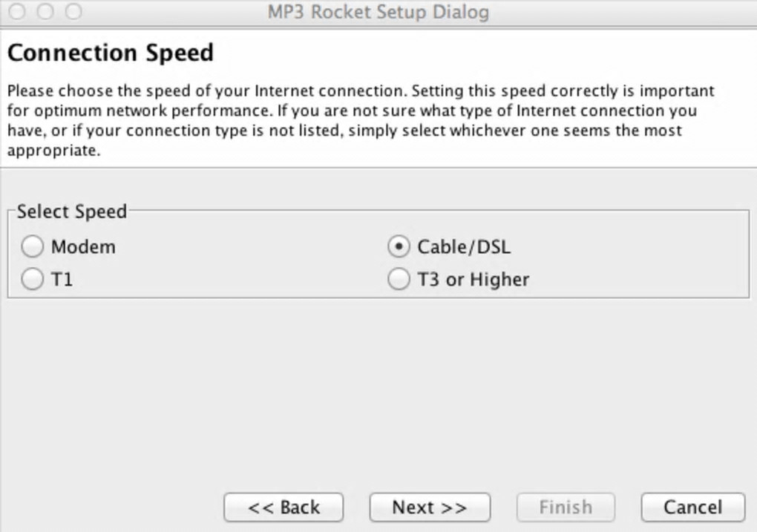757x532 pixels.
Task: Click the "Modem" option label text
Action: tap(83, 246)
